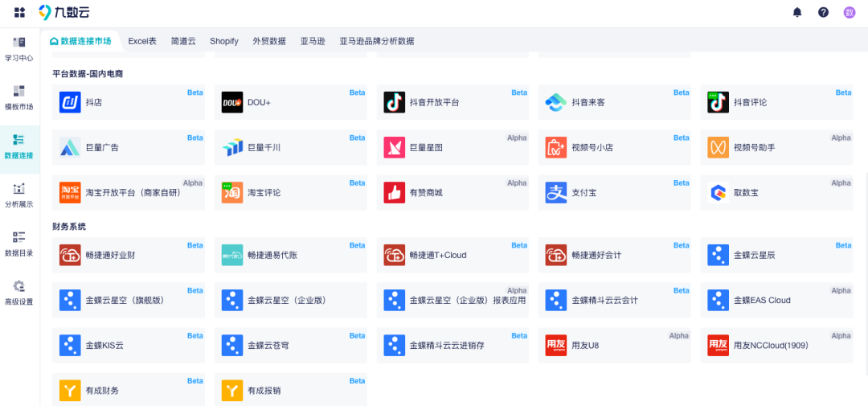
Task: Switch to Shopify tab
Action: [224, 41]
